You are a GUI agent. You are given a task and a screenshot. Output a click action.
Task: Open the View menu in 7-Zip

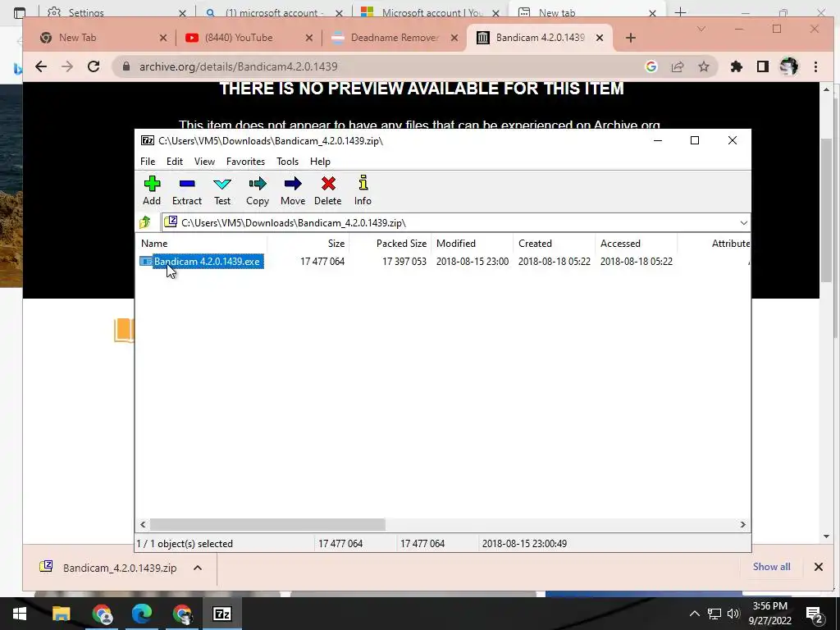(x=204, y=162)
